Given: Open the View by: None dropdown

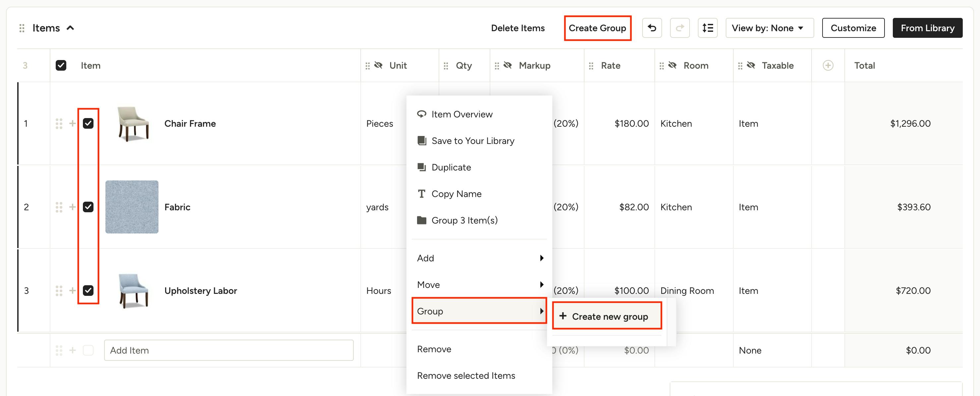Looking at the screenshot, I should pos(769,28).
